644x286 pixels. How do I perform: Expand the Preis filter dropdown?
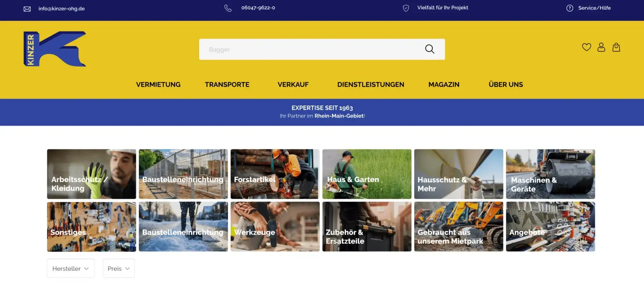pyautogui.click(x=119, y=268)
